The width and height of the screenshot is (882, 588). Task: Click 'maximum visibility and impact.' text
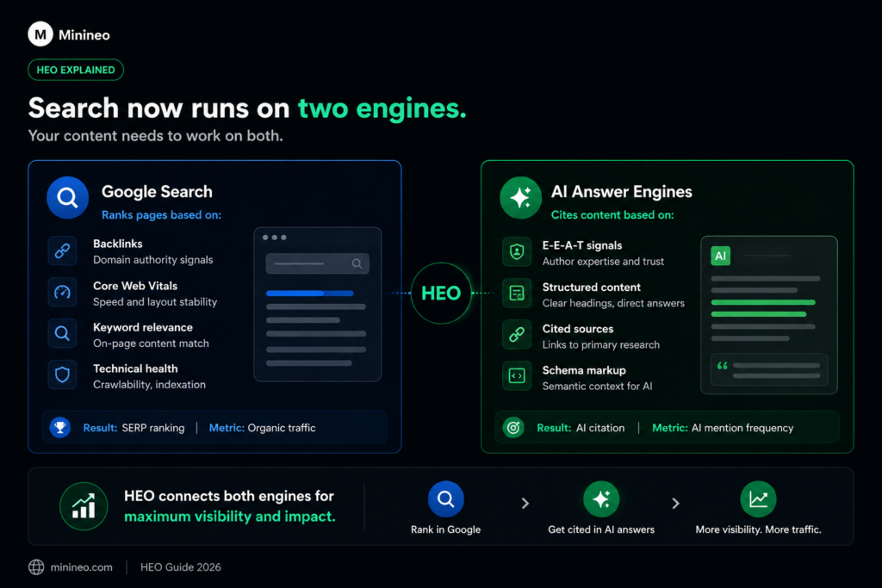click(x=229, y=516)
